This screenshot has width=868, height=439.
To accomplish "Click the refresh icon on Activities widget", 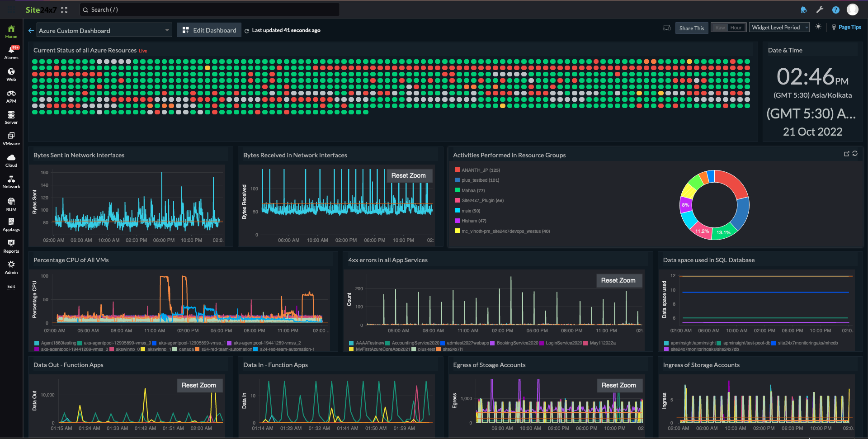I will 854,154.
